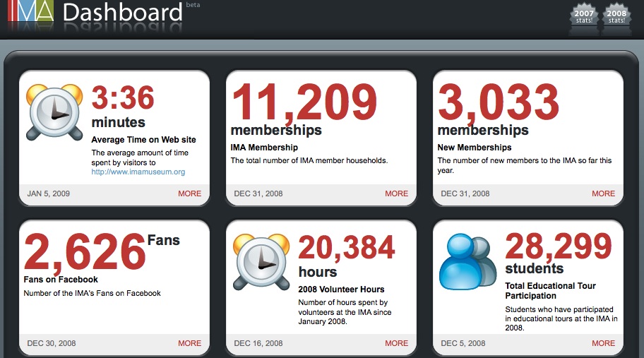Image resolution: width=644 pixels, height=358 pixels.
Task: Select Total Educational Tour Participation heading
Action: click(x=550, y=291)
